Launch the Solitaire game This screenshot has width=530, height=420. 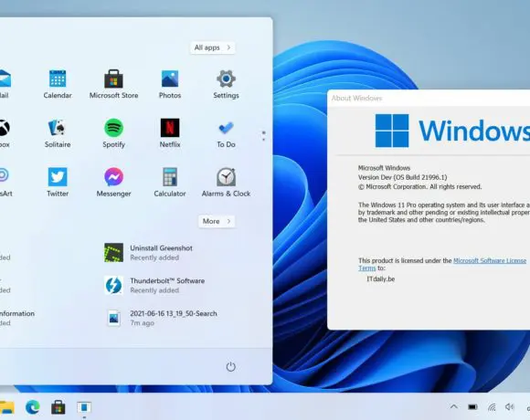point(58,133)
